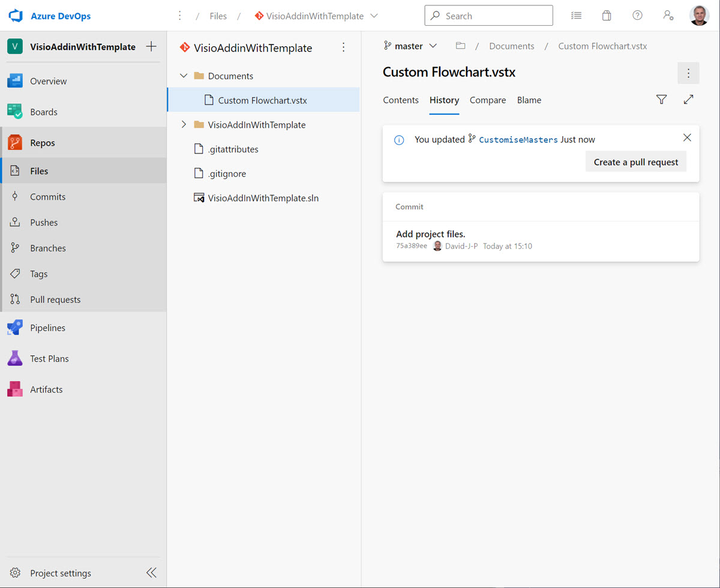The width and height of the screenshot is (720, 588).
Task: Open the user profile avatar
Action: (700, 16)
